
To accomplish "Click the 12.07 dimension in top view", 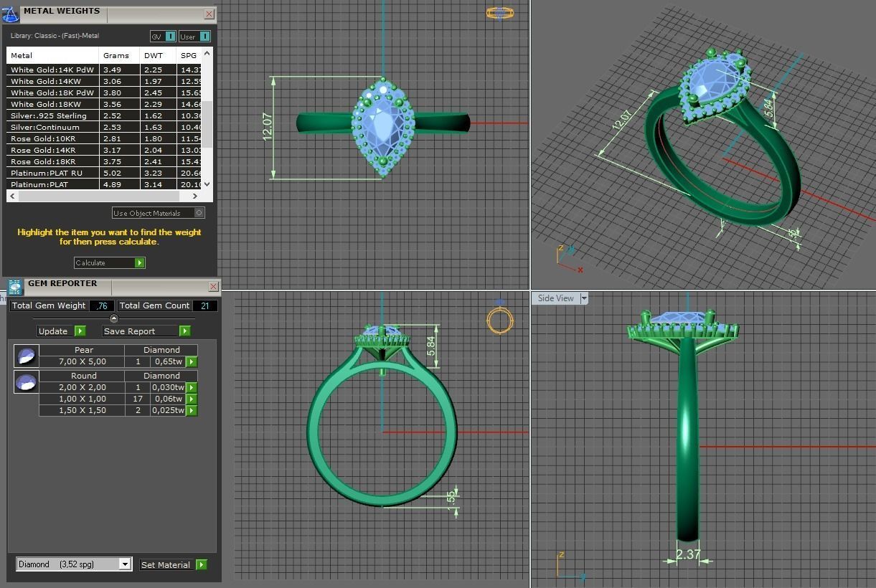I will pos(268,126).
